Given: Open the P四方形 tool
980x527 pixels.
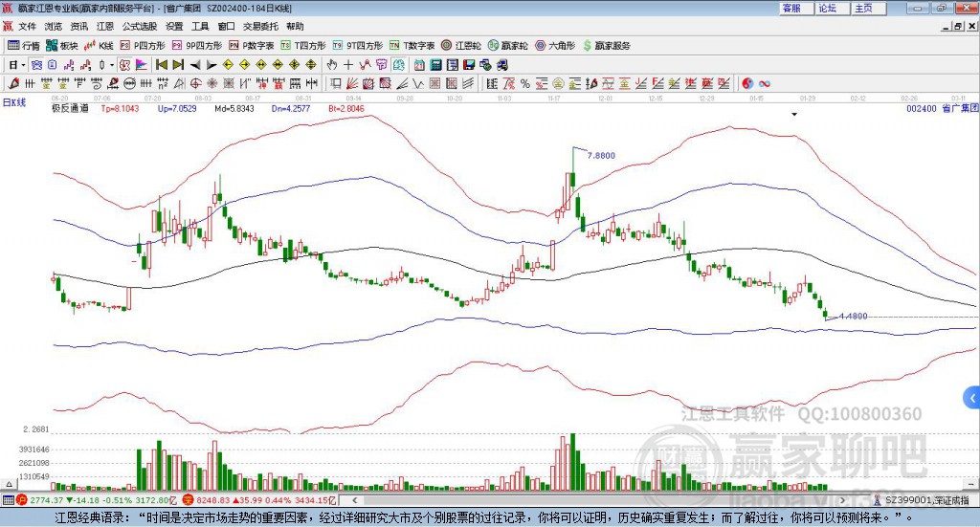Looking at the screenshot, I should coord(143,46).
